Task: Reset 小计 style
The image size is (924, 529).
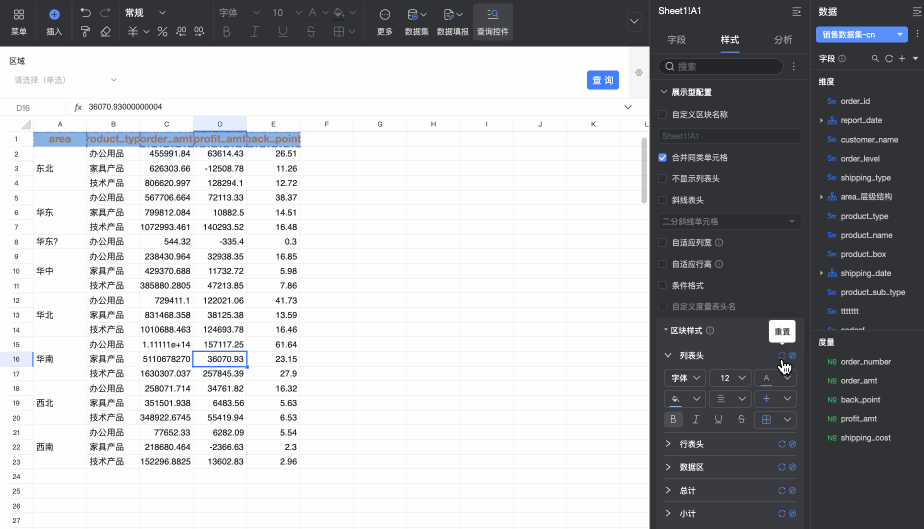Action: pyautogui.click(x=782, y=514)
